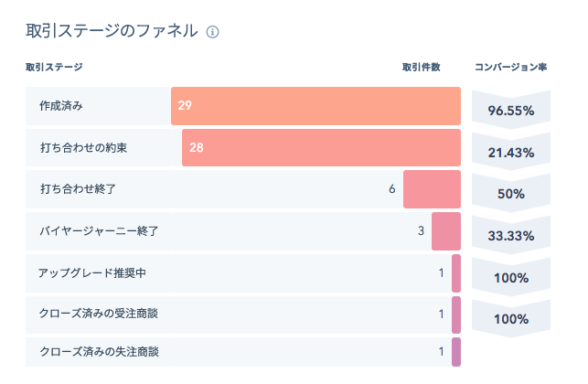Click the 33.33% conversion rate badge
The width and height of the screenshot is (588, 384).
point(510,235)
